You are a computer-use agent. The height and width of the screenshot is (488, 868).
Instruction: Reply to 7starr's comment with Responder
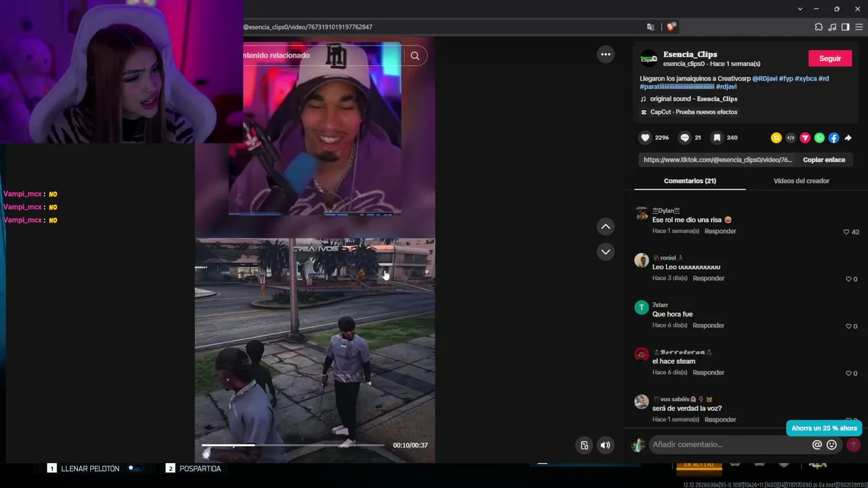[709, 325]
